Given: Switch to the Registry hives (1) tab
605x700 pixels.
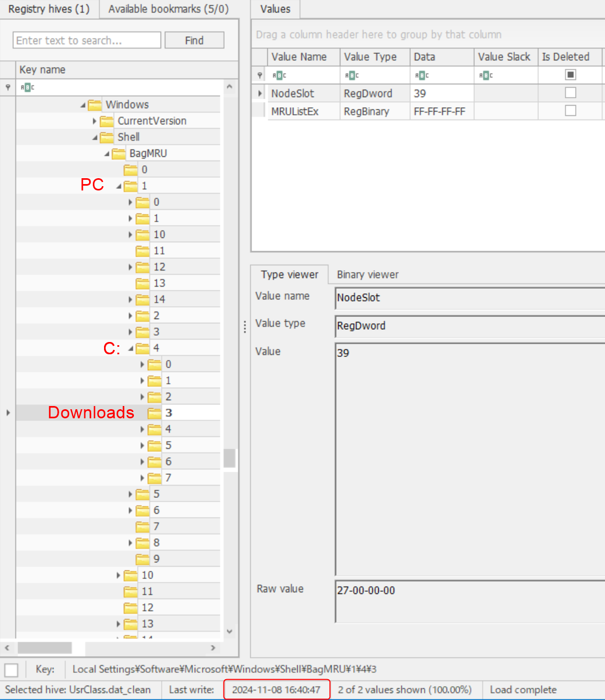Looking at the screenshot, I should tap(49, 9).
